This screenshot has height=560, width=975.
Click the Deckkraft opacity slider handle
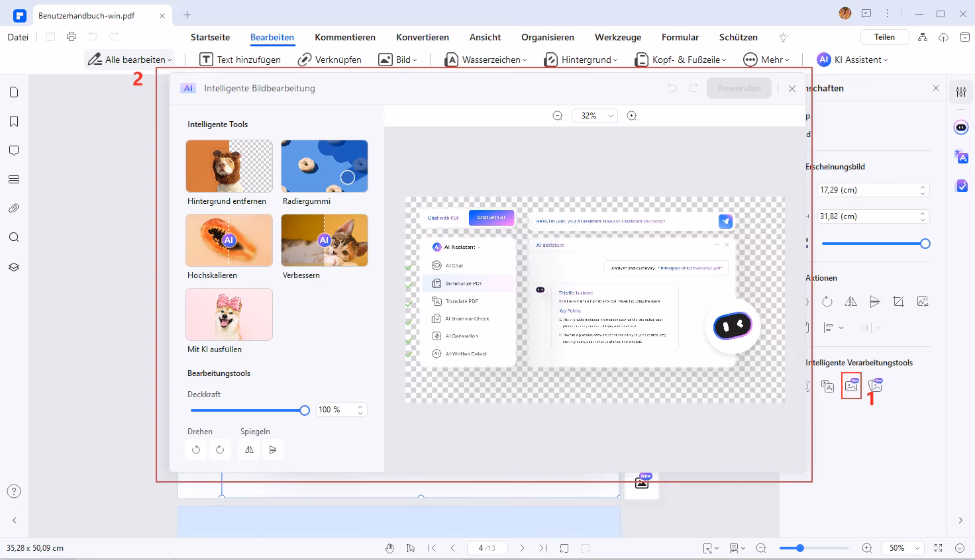point(305,410)
